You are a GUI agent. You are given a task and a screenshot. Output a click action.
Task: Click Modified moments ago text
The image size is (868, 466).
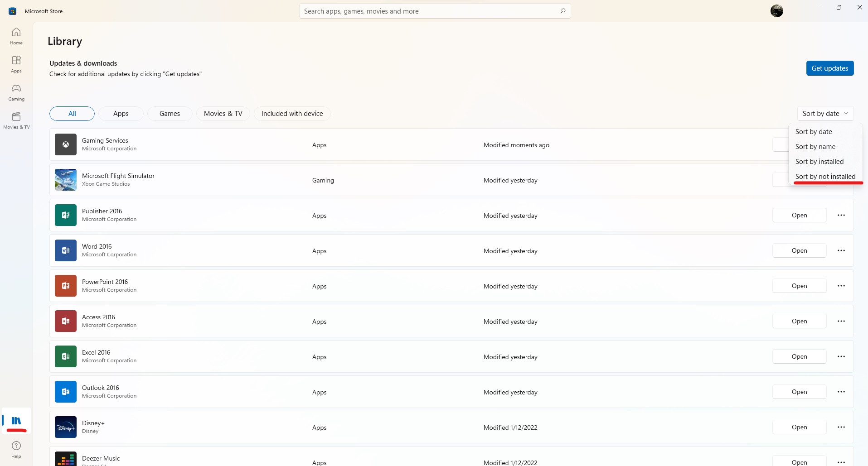pyautogui.click(x=516, y=145)
